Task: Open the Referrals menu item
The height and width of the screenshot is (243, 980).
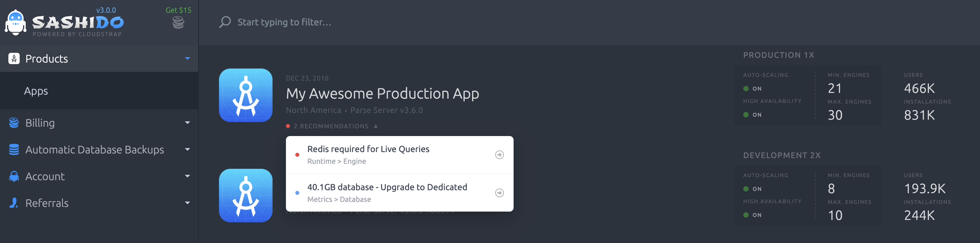Action: pos(47,203)
